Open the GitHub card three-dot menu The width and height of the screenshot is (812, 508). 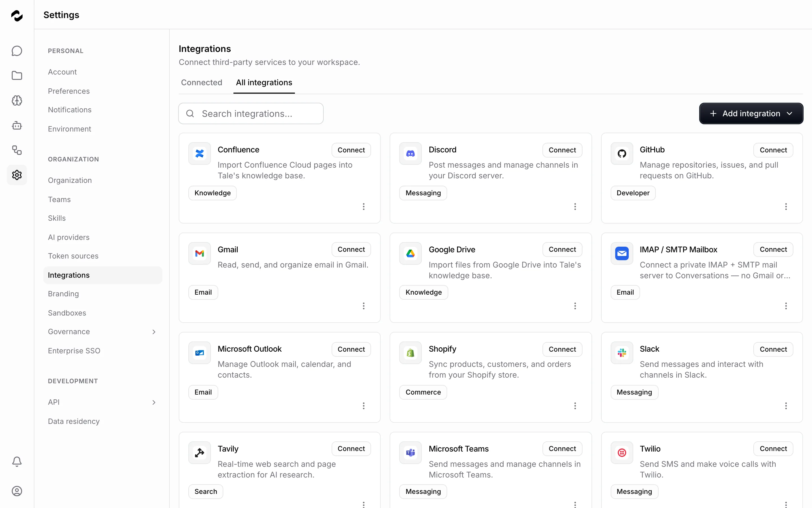(x=786, y=206)
